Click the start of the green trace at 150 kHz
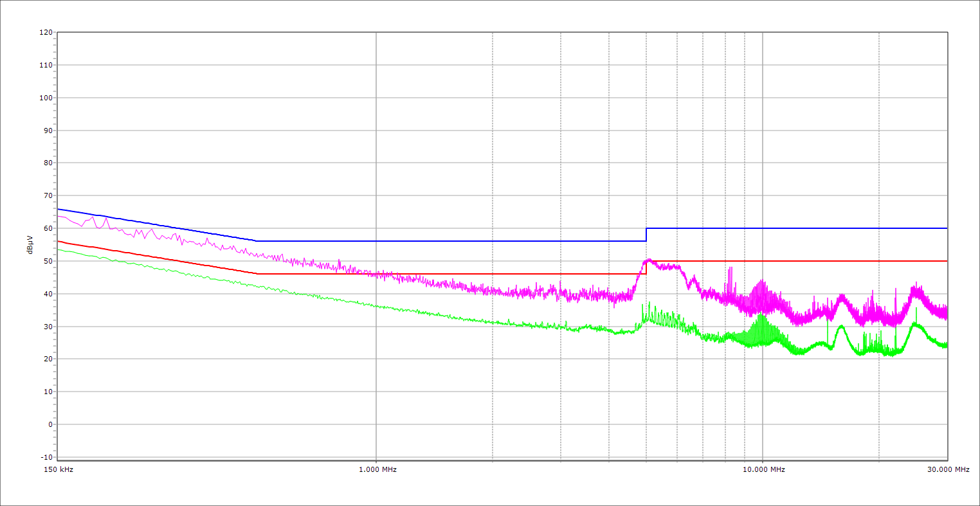This screenshot has height=506, width=980. tap(59, 249)
